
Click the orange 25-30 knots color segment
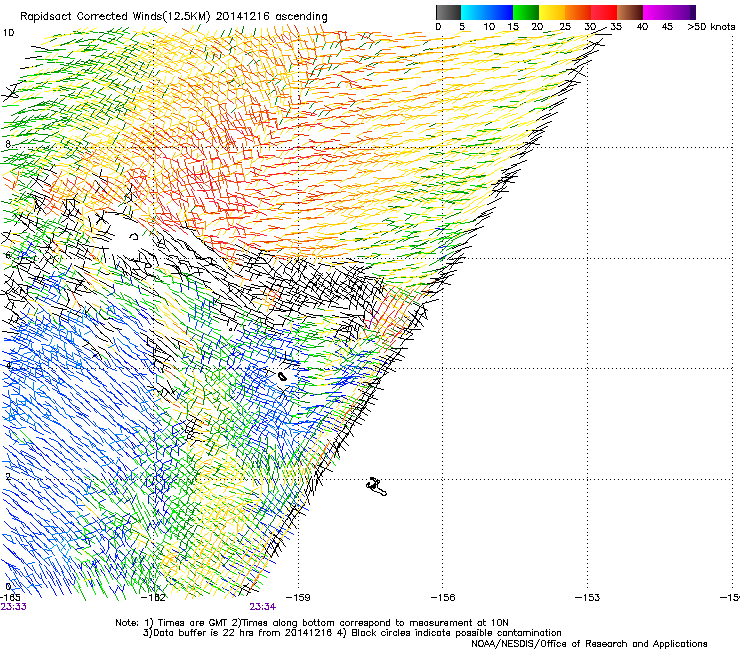[x=578, y=12]
